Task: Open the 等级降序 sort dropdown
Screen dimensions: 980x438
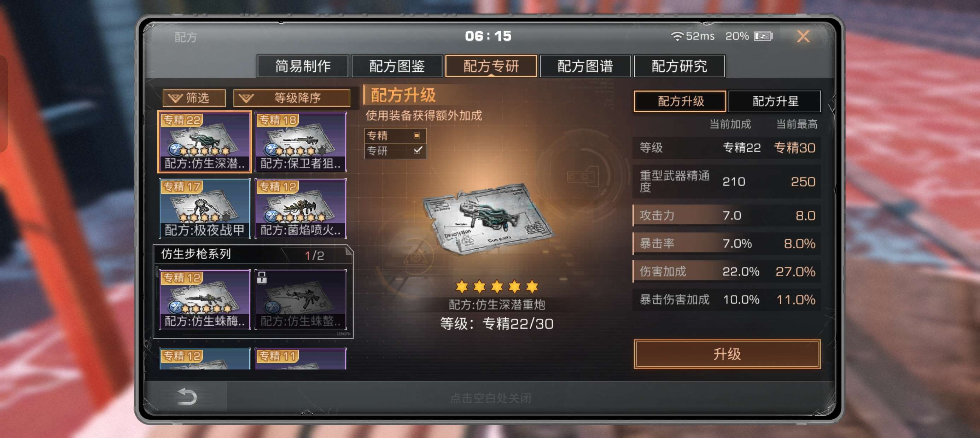Action: (292, 98)
